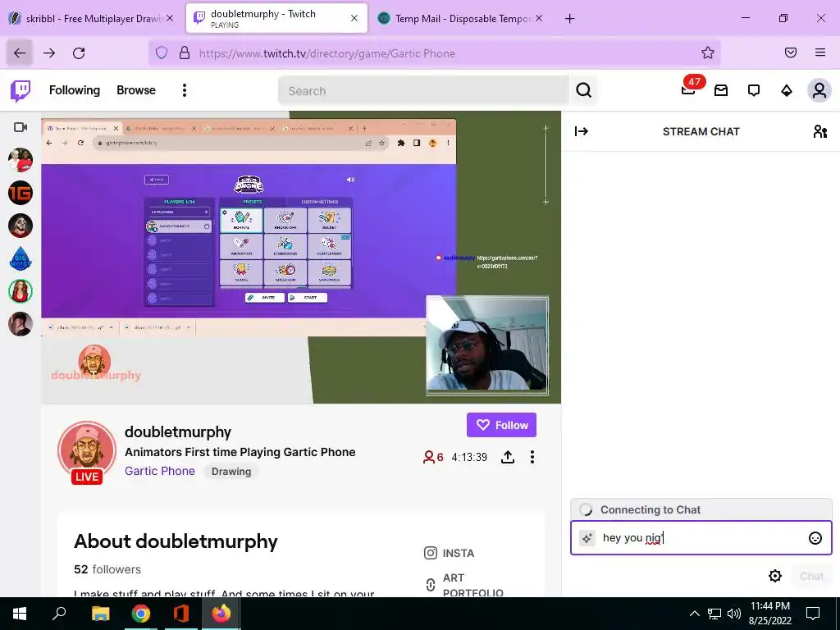Click the Twitch search field

423,90
